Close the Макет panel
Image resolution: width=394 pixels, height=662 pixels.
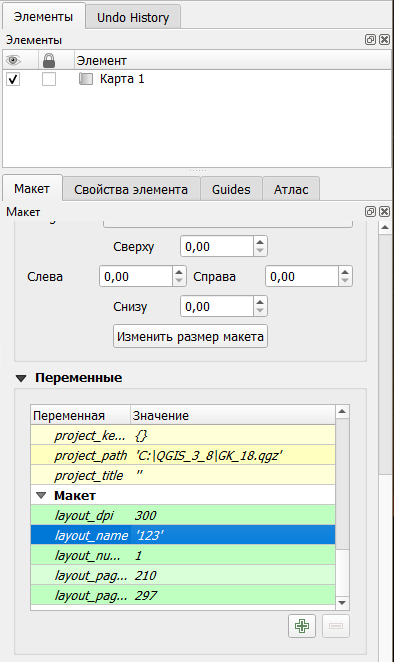pos(384,212)
